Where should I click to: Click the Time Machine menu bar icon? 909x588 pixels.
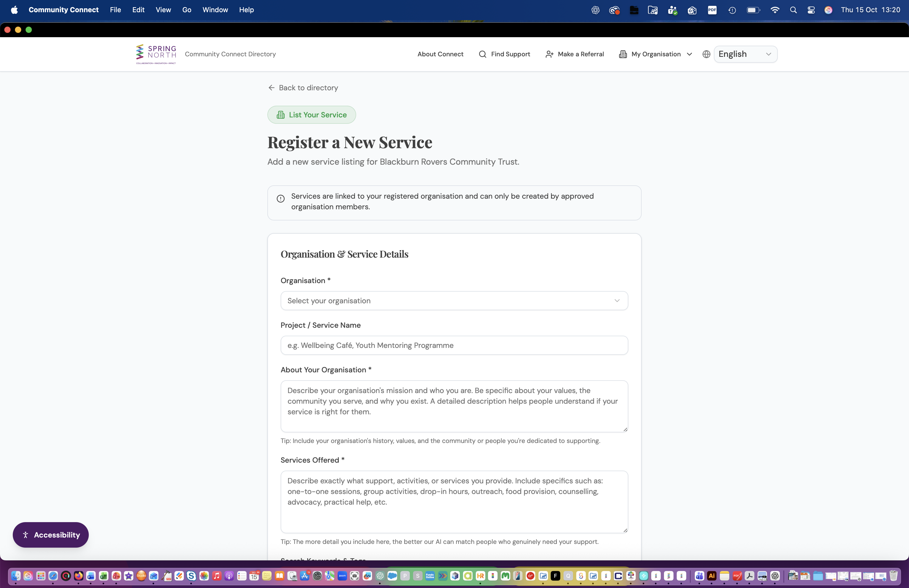[x=732, y=10]
